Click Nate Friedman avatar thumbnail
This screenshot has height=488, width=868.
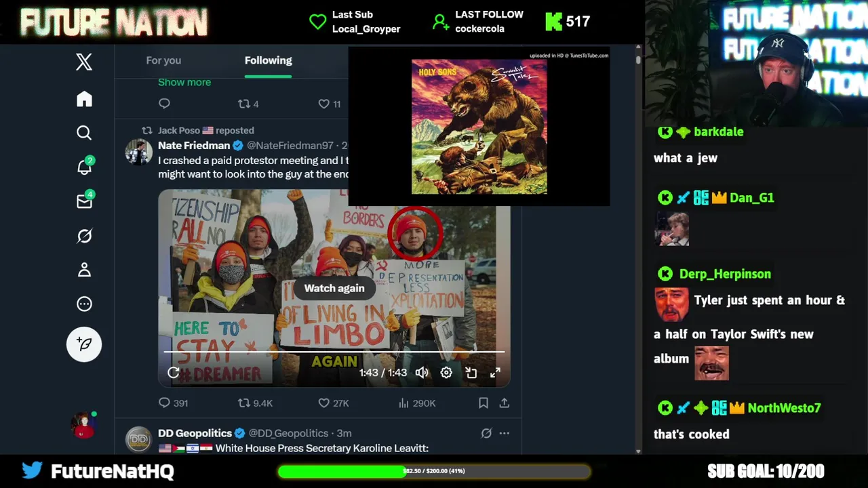139,152
